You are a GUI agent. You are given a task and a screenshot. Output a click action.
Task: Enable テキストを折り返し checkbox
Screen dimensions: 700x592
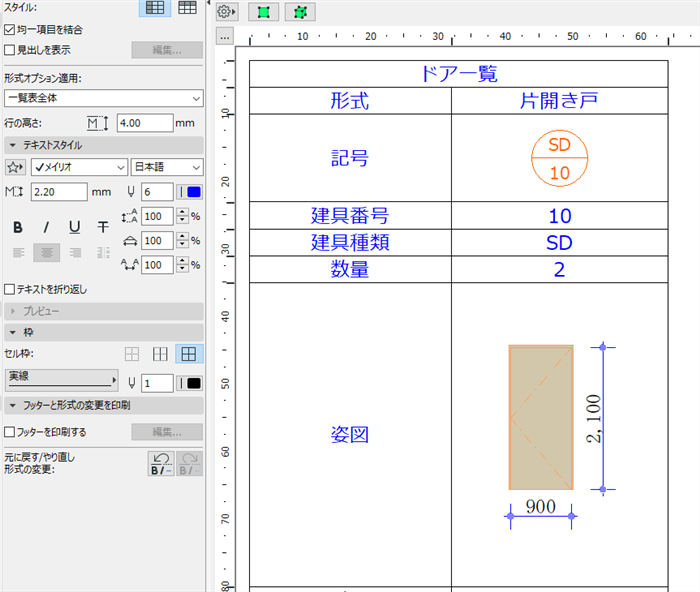point(9,289)
